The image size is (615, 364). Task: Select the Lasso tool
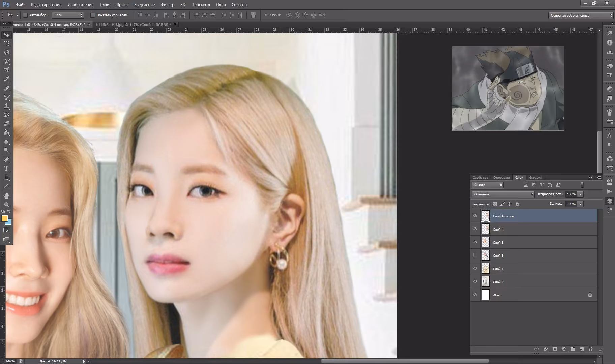(x=6, y=53)
